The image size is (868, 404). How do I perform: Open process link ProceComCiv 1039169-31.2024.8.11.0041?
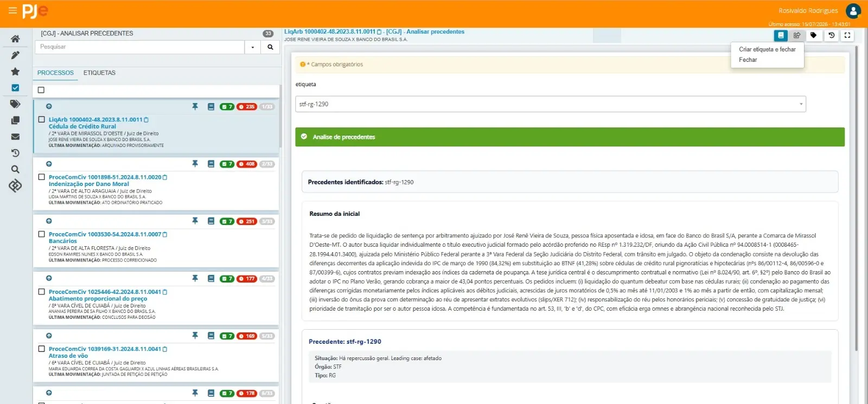[x=105, y=349]
